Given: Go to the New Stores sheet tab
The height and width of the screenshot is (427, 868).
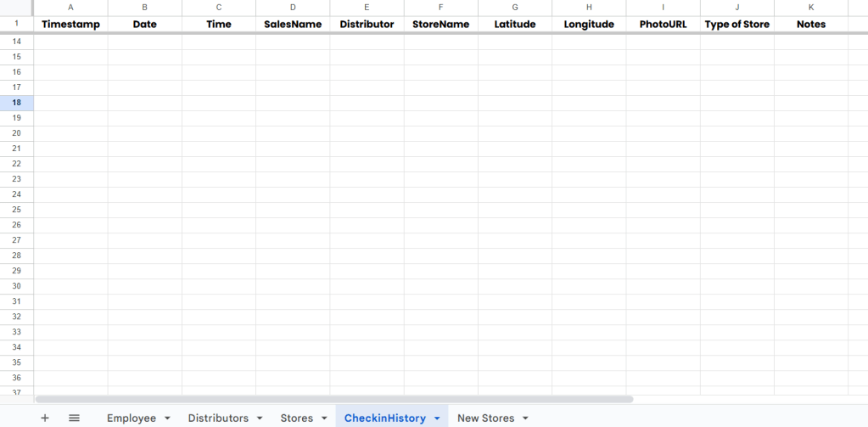Looking at the screenshot, I should tap(485, 418).
